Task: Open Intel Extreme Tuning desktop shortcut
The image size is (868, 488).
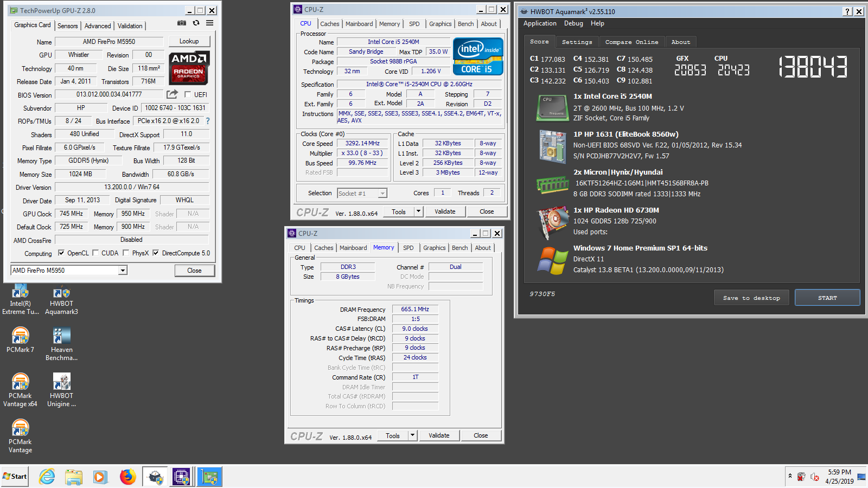Action: point(21,300)
